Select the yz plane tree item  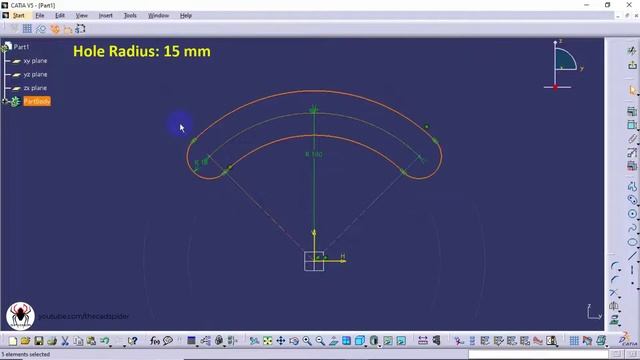point(35,74)
